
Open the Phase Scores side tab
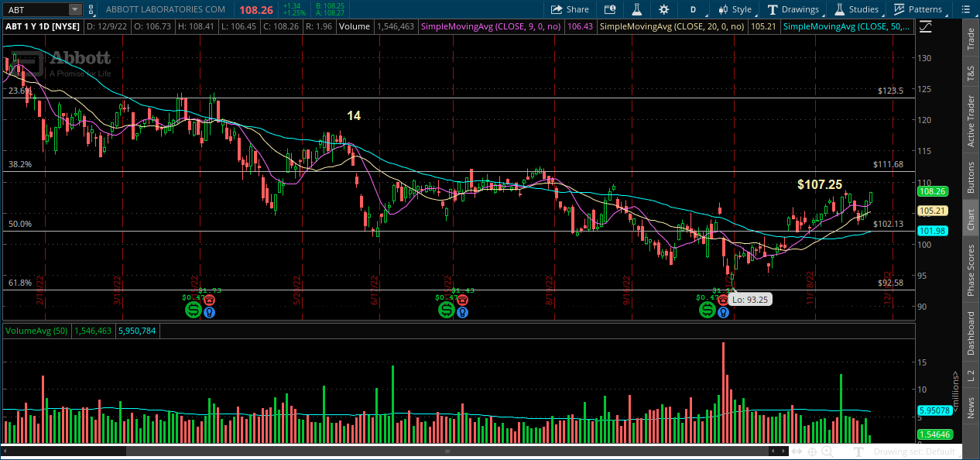point(970,270)
